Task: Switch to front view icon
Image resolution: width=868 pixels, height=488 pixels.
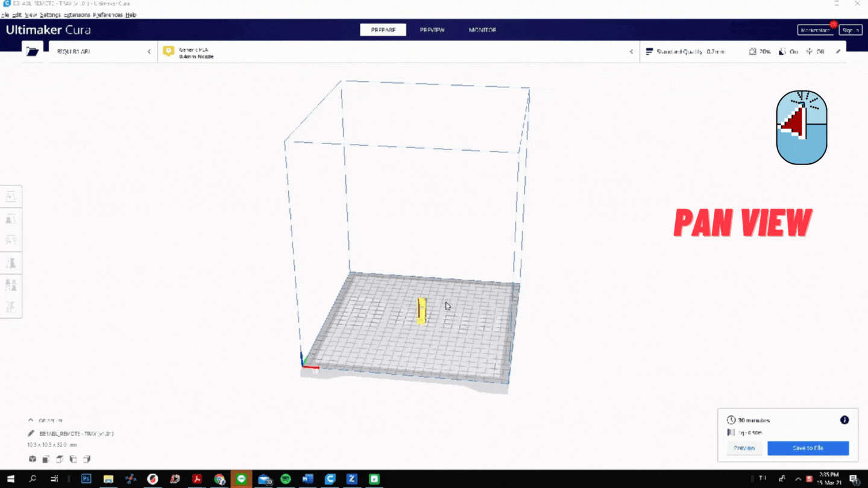Action: point(46,459)
